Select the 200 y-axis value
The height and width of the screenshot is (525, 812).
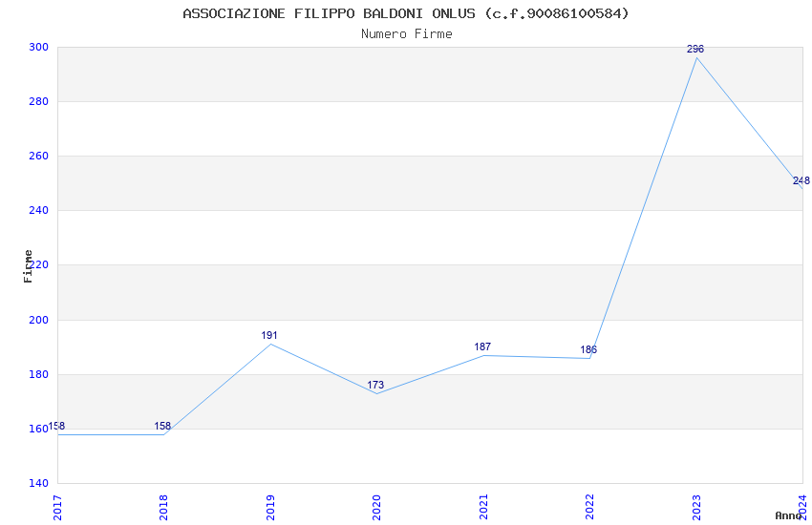[39, 320]
